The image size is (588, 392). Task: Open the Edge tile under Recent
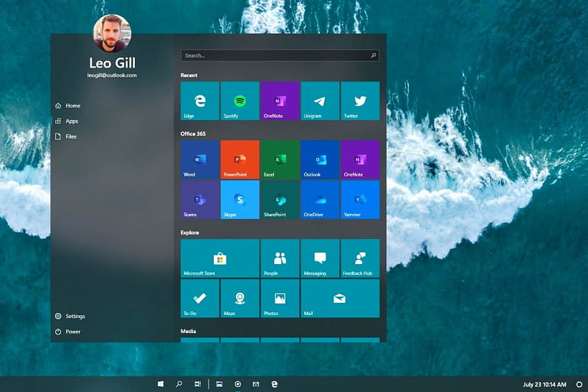coord(200,101)
